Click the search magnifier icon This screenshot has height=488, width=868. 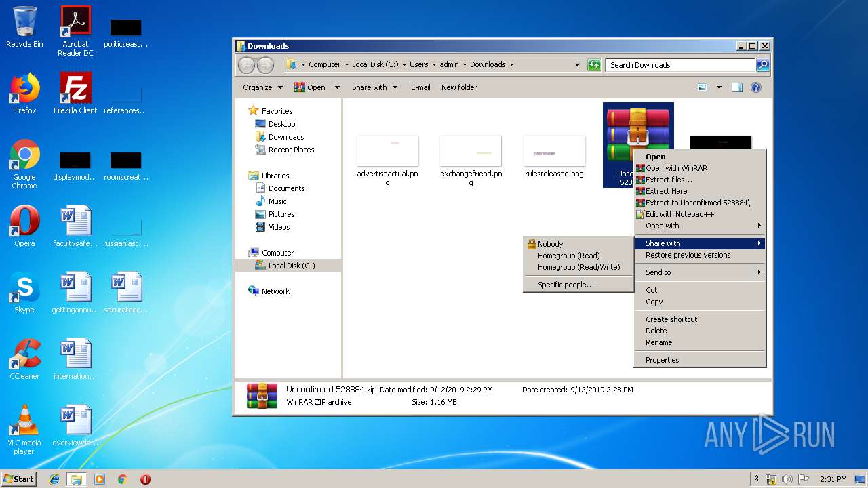tap(763, 65)
